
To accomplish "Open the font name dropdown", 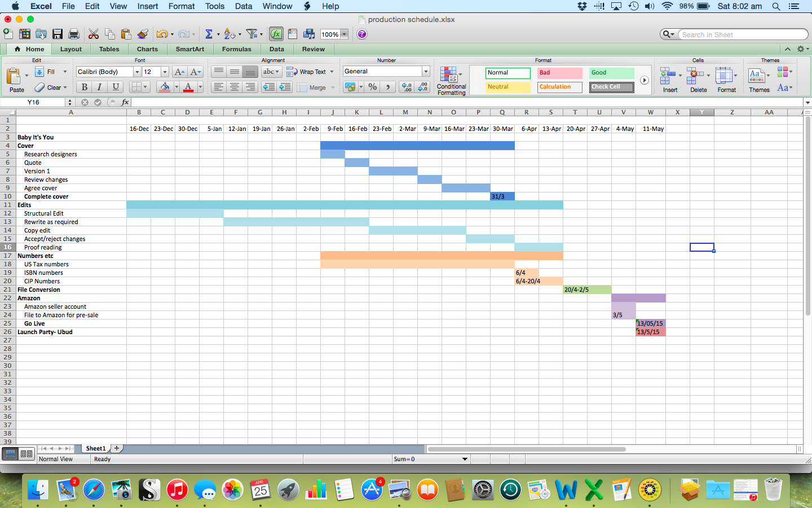I will pos(136,72).
